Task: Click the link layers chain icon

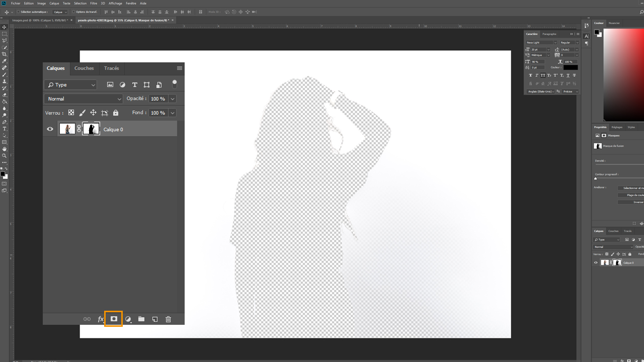Action: pyautogui.click(x=87, y=319)
